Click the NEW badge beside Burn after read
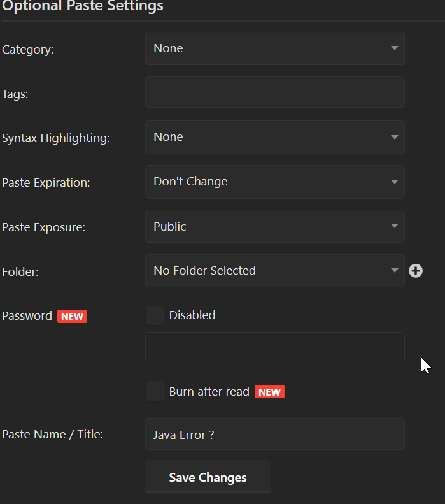 [x=269, y=392]
